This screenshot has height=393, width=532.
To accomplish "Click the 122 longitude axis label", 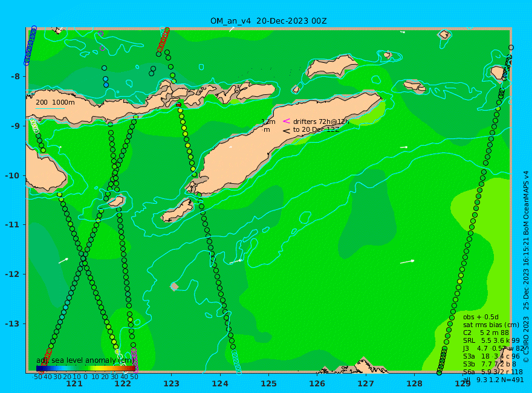I will [x=123, y=384].
